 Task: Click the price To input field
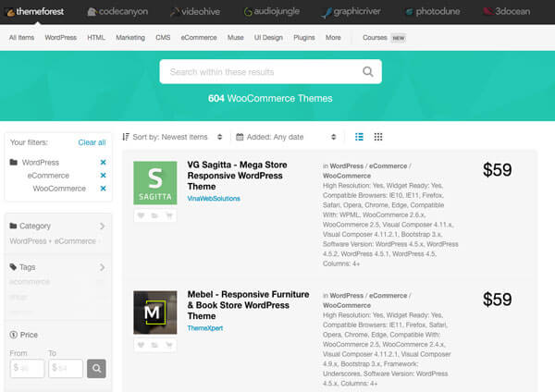click(x=66, y=368)
